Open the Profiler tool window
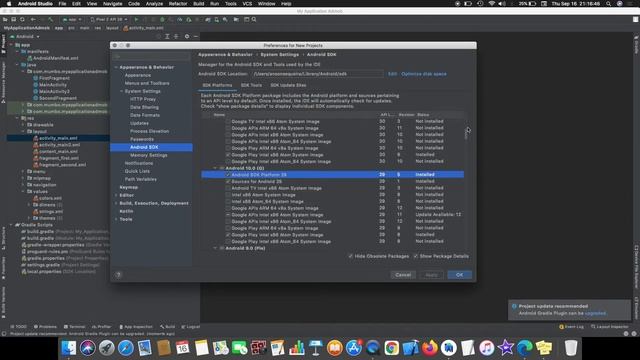 (x=102, y=327)
